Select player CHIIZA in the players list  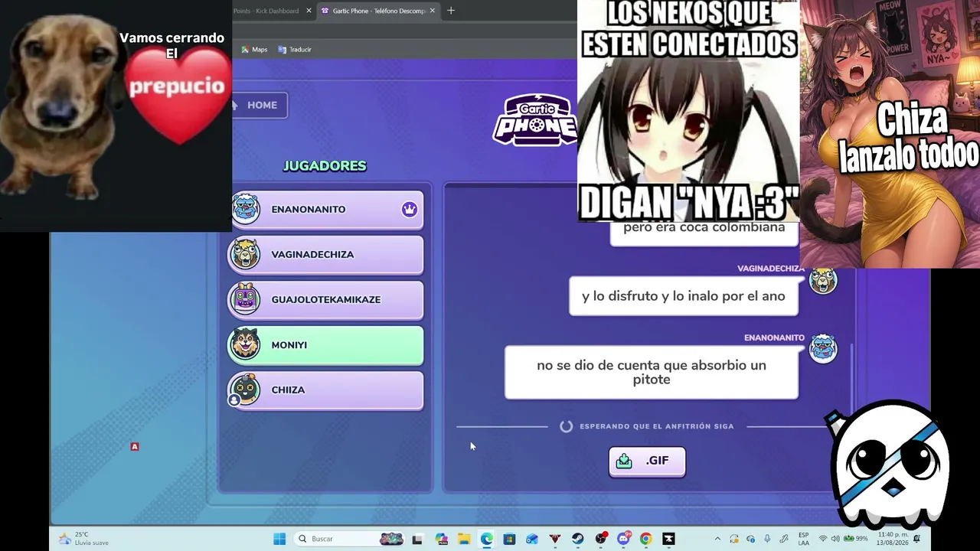coord(326,390)
